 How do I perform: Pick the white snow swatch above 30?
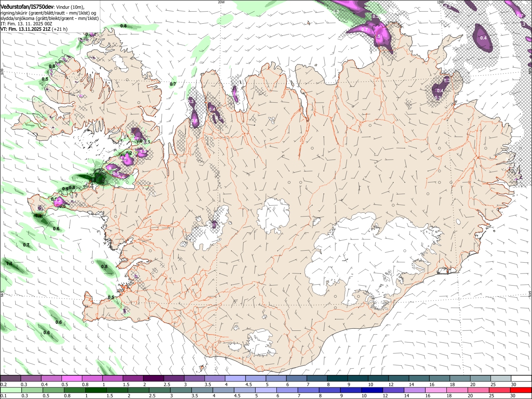click(521, 379)
